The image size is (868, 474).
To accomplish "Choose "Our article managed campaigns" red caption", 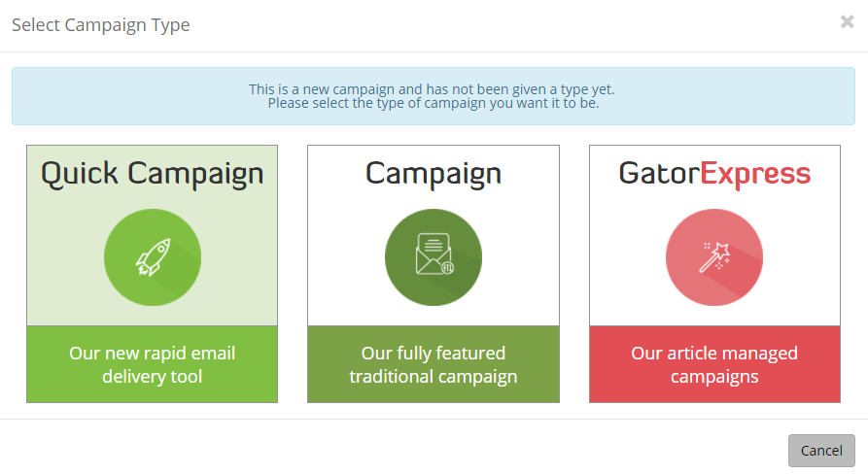I will (x=714, y=364).
